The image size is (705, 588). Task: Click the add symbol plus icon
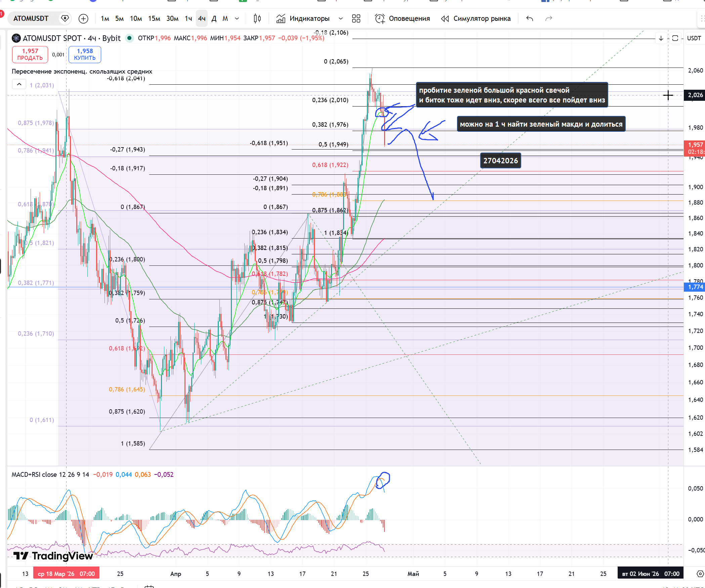83,18
